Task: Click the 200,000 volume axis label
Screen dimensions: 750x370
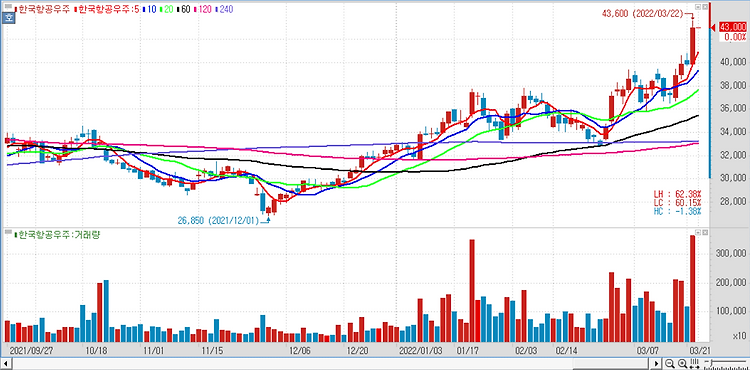Action: point(731,283)
